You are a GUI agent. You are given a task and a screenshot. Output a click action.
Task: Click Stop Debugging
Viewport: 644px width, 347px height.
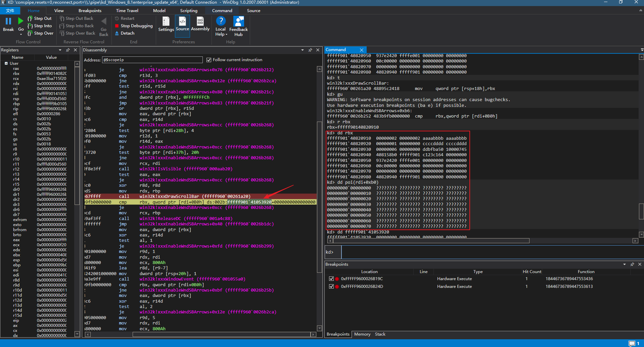(134, 26)
